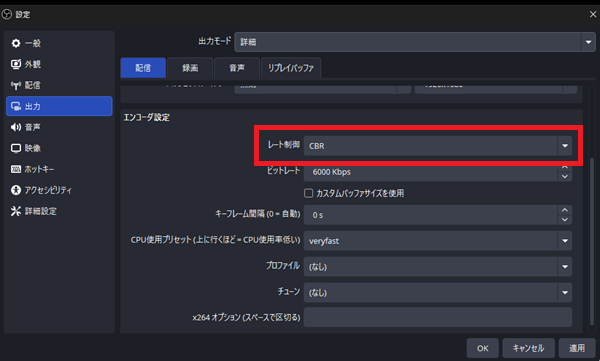Open the レート制御 dropdown showing CBR
Viewport: 600px width, 361px height.
438,146
